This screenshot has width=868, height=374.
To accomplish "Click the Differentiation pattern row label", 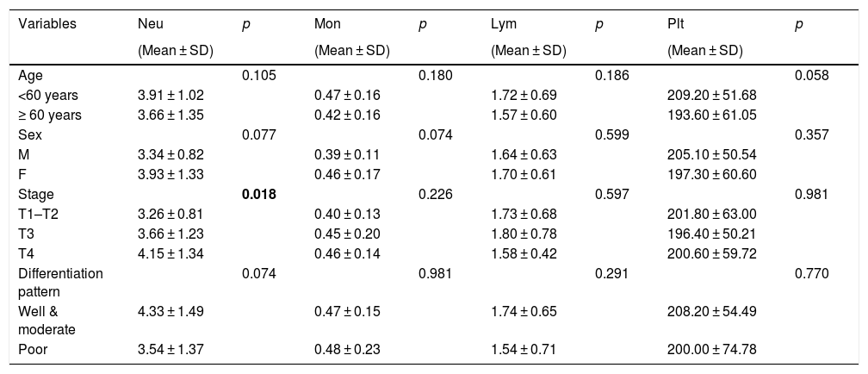I will pyautogui.click(x=60, y=281).
